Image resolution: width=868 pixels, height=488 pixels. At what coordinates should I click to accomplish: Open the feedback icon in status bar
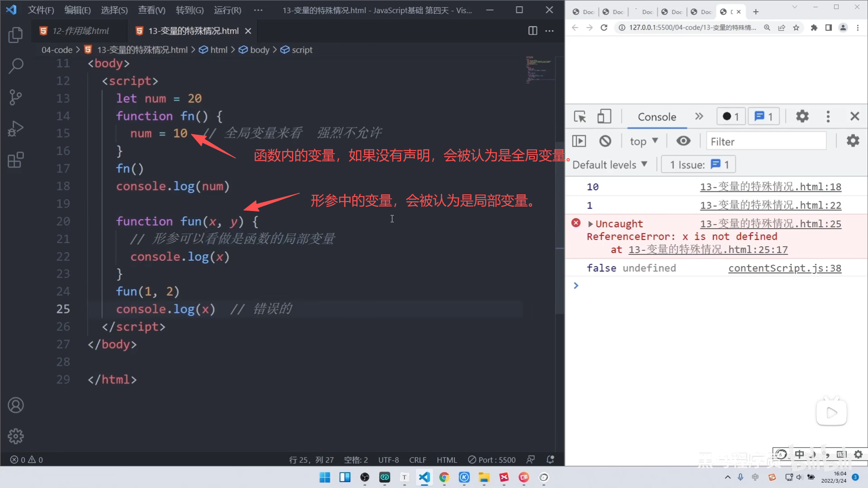531,460
